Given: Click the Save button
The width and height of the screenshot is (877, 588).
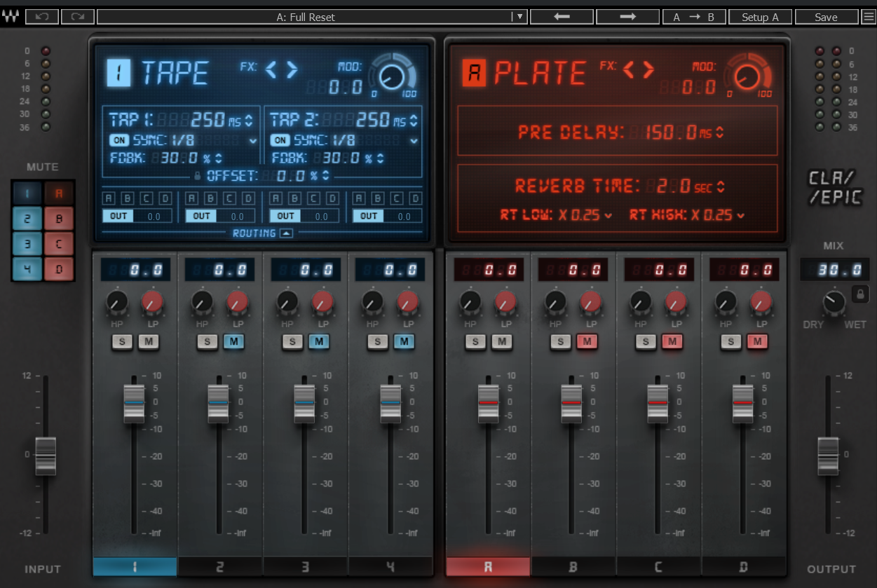Looking at the screenshot, I should pyautogui.click(x=827, y=17).
